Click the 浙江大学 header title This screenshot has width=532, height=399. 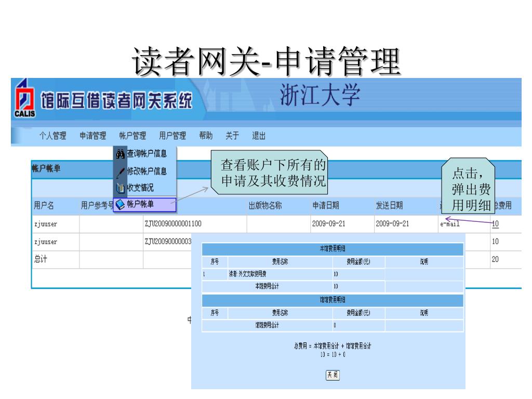pyautogui.click(x=320, y=95)
